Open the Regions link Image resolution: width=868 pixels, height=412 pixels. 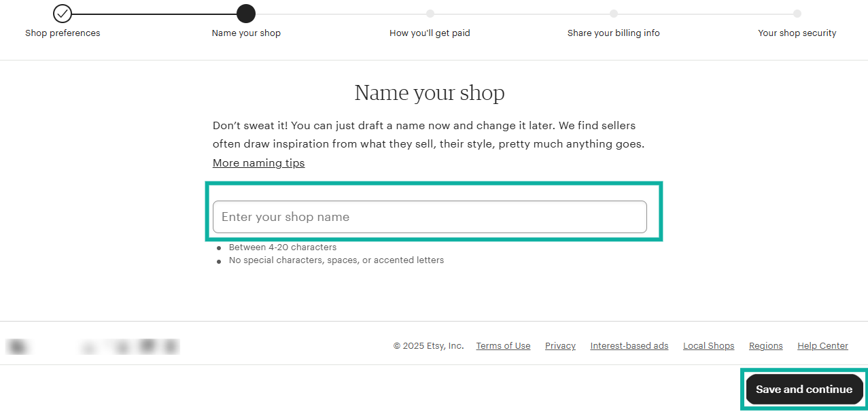click(765, 345)
